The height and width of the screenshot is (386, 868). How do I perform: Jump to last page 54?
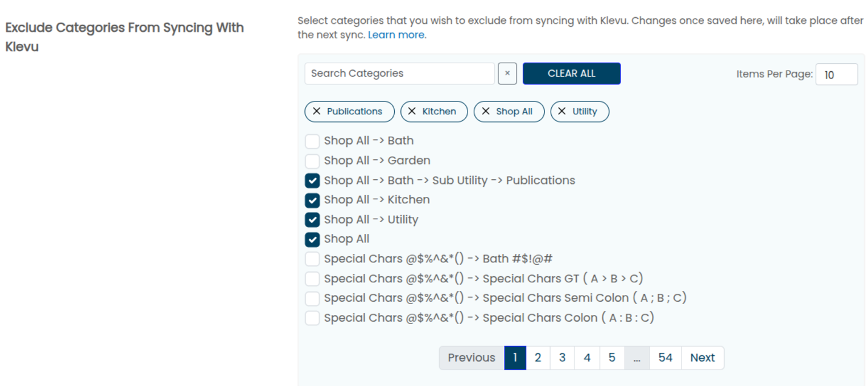(666, 358)
